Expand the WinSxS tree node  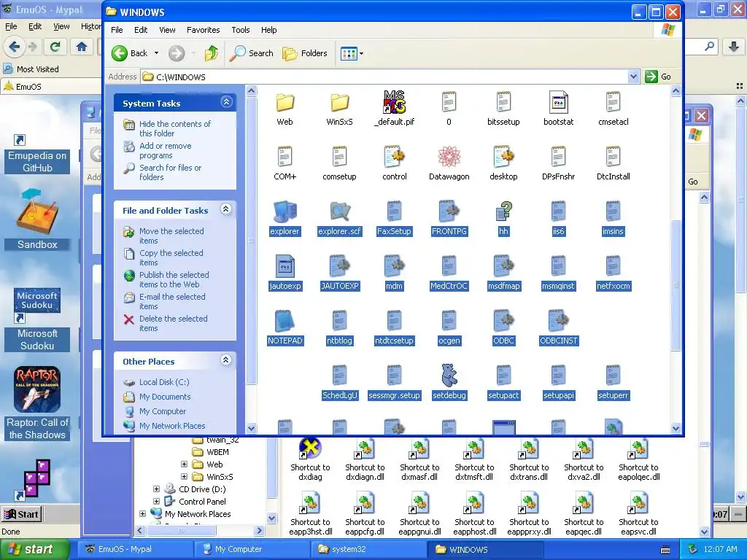[x=184, y=476]
